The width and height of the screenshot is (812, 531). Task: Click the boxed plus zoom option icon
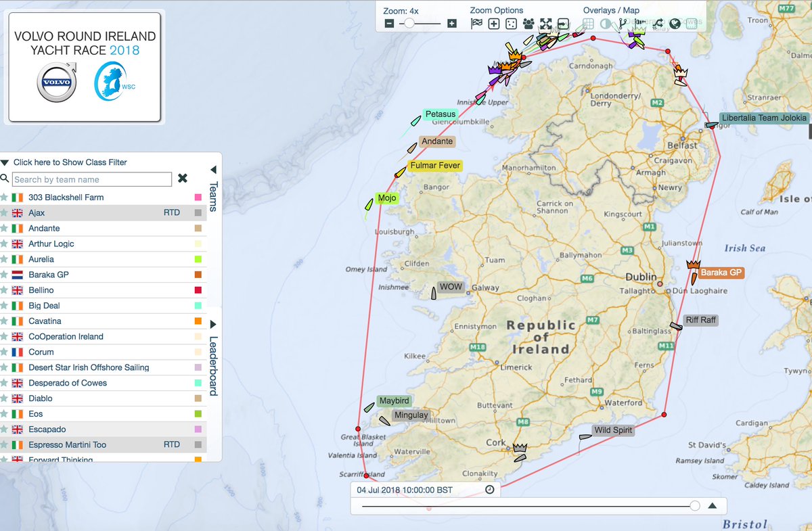tap(494, 24)
